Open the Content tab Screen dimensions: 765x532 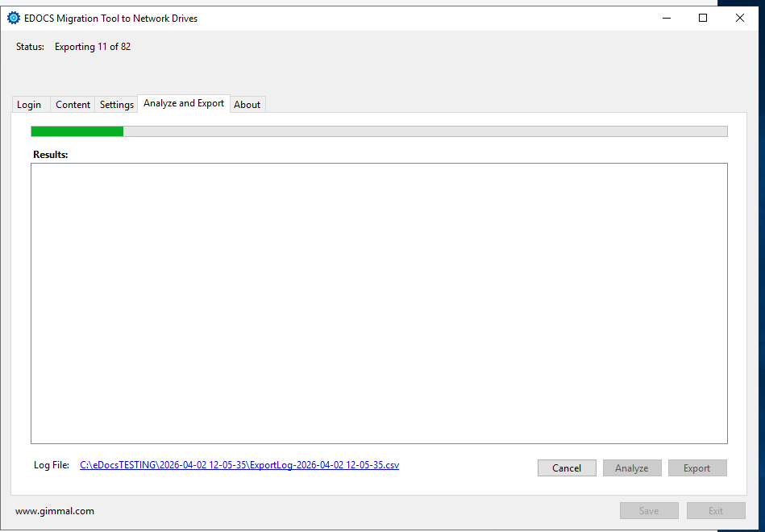pos(73,105)
